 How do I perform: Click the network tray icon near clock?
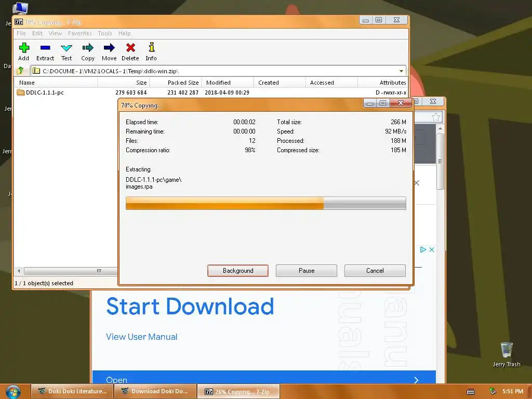pyautogui.click(x=493, y=391)
